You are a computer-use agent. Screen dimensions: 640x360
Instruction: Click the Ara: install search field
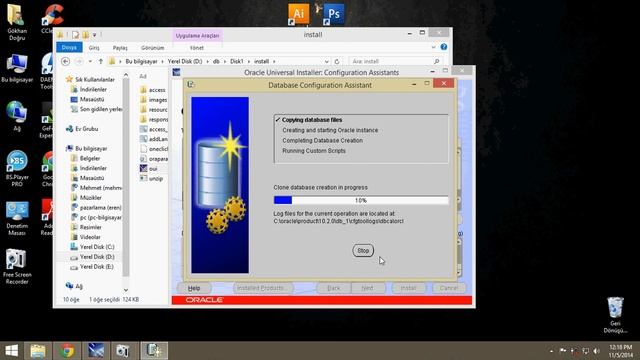pos(396,61)
